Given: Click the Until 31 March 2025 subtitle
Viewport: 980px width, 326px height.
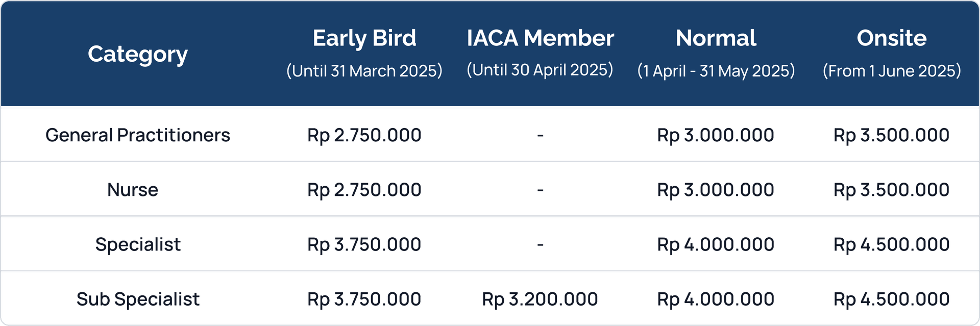Looking at the screenshot, I should [x=364, y=70].
